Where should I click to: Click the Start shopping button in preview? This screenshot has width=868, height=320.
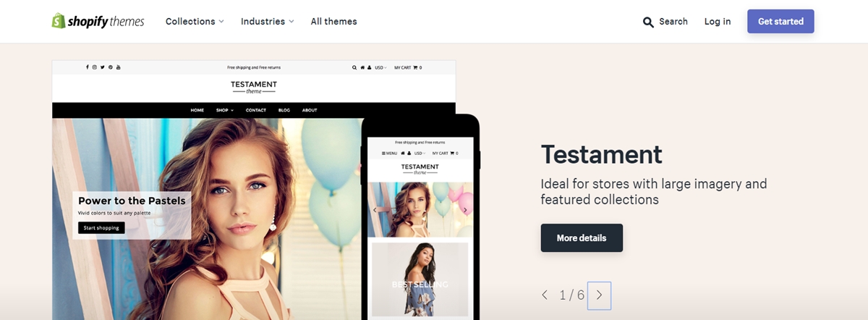click(101, 228)
